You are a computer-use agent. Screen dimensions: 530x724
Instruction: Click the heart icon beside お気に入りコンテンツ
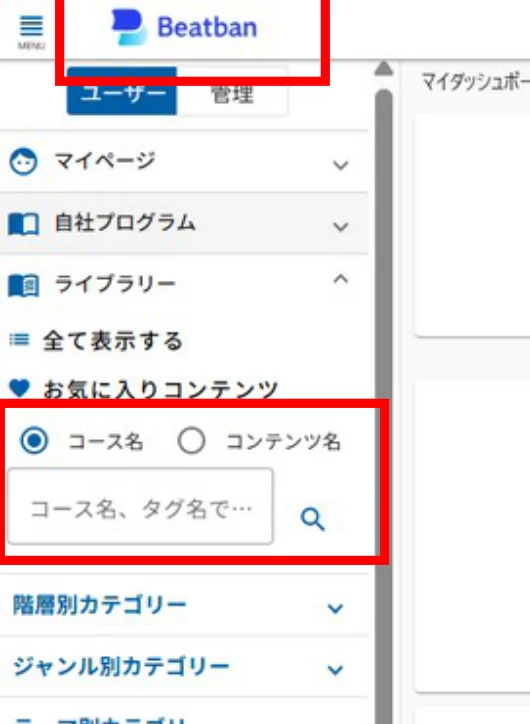19,388
